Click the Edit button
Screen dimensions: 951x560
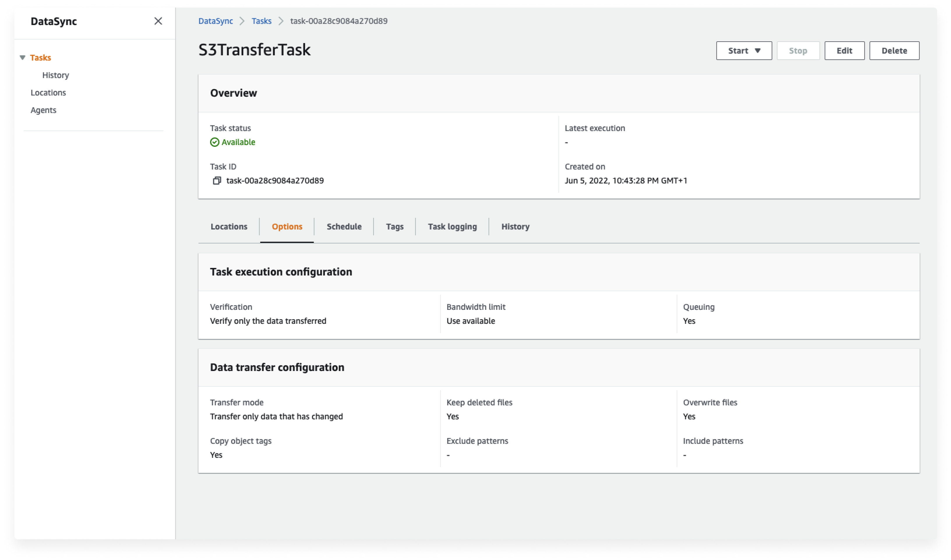[844, 51]
